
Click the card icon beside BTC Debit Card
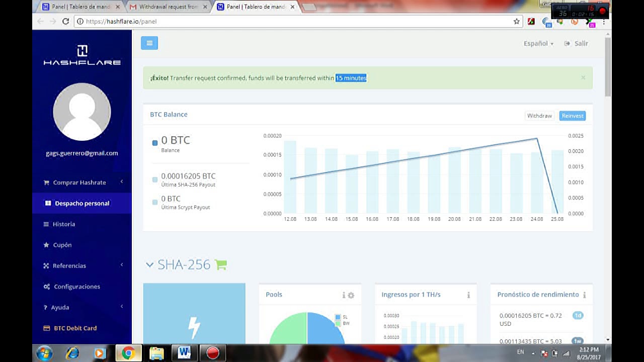click(x=47, y=328)
